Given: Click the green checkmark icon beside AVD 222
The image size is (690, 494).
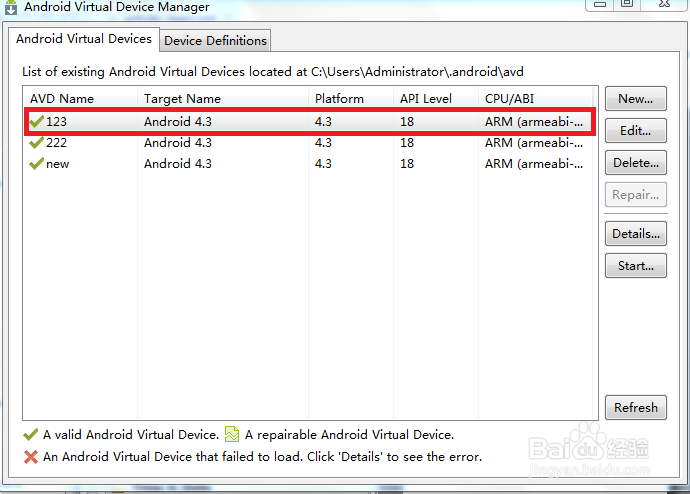Looking at the screenshot, I should (x=37, y=142).
